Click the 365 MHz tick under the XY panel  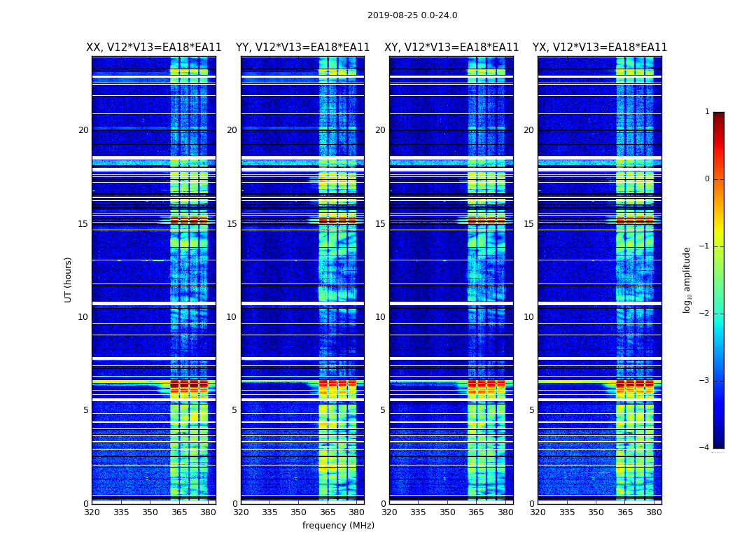tap(476, 512)
